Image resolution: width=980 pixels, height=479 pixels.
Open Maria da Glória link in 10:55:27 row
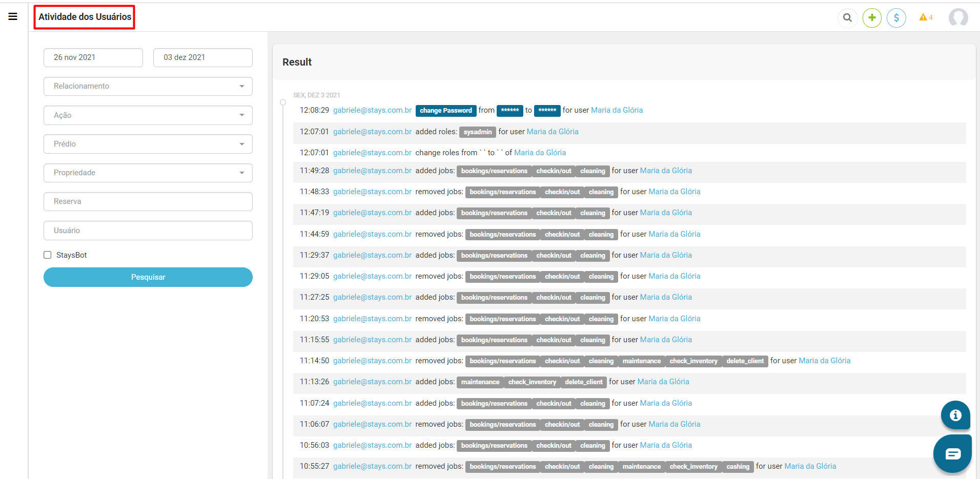point(810,466)
